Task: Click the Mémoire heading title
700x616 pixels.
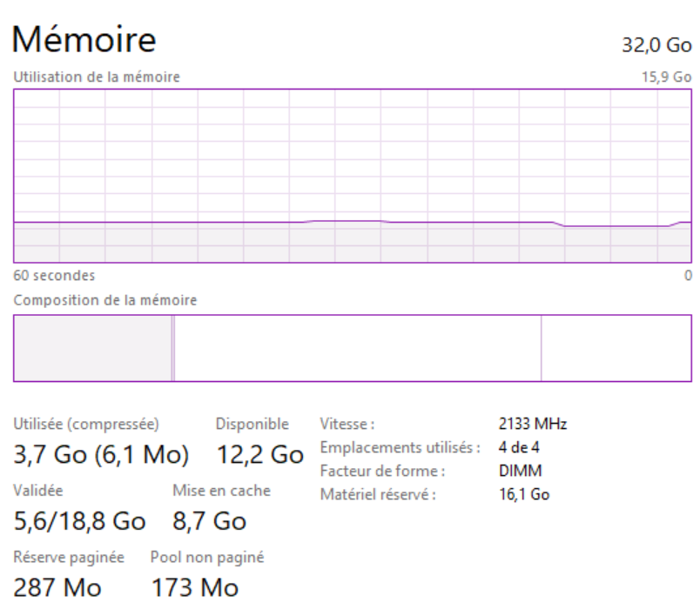Action: [x=84, y=39]
